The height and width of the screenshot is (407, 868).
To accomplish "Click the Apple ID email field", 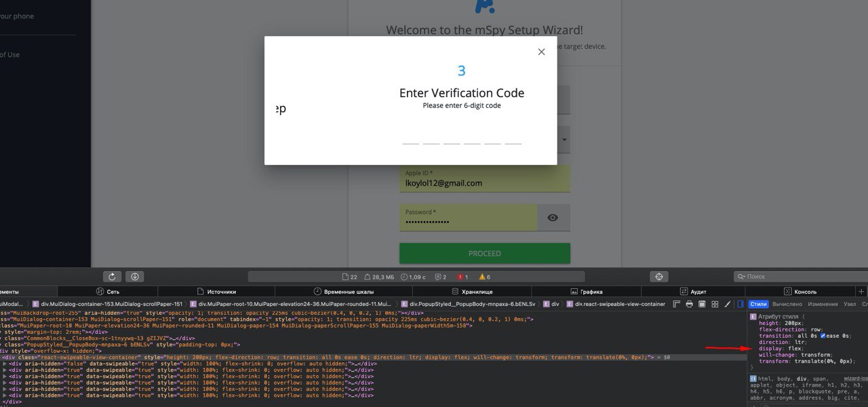I will [485, 179].
